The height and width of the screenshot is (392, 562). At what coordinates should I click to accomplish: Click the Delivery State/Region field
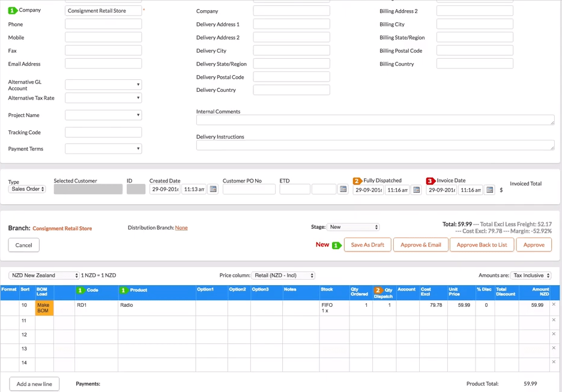click(x=291, y=64)
